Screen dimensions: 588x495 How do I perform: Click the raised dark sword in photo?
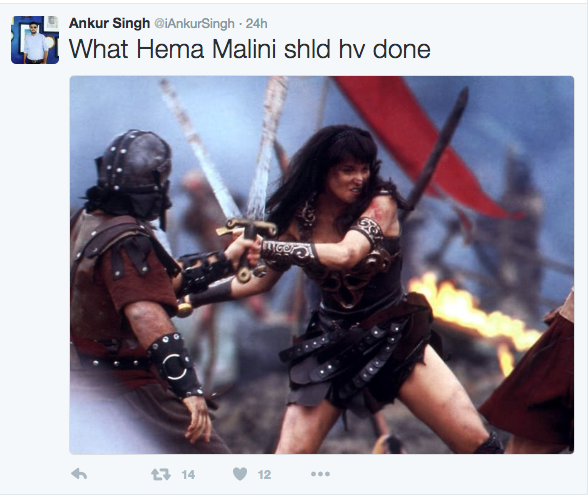click(x=437, y=150)
